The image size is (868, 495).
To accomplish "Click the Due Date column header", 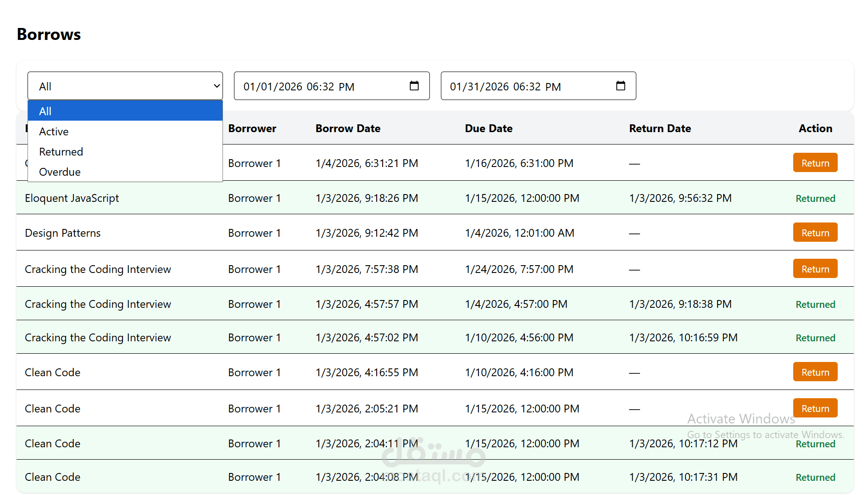I will click(x=489, y=128).
